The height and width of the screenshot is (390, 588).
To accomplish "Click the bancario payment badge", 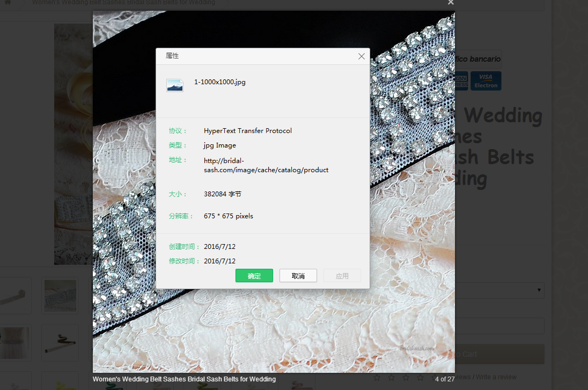I will (x=478, y=59).
